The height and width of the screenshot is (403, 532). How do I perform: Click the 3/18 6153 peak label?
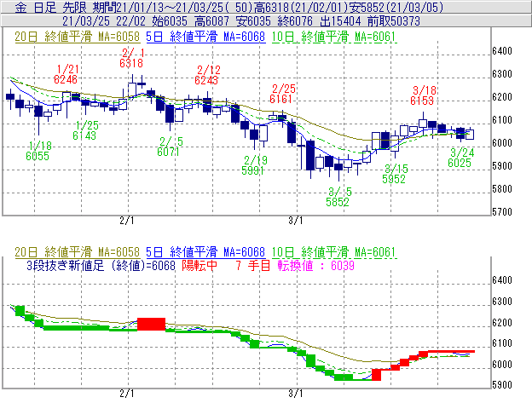[423, 95]
